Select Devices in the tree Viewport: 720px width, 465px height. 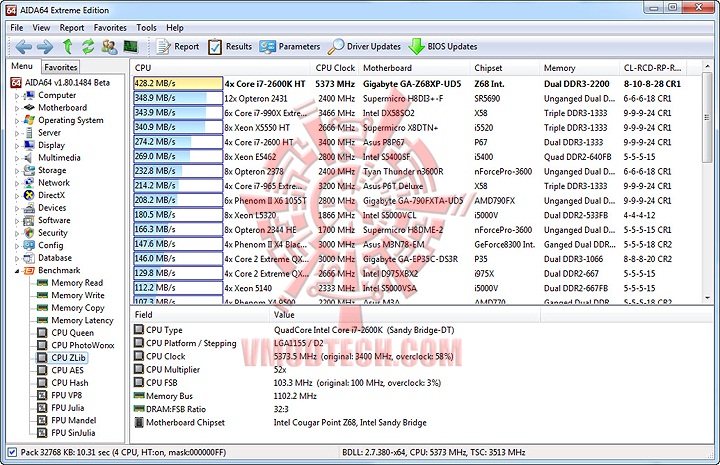point(52,207)
